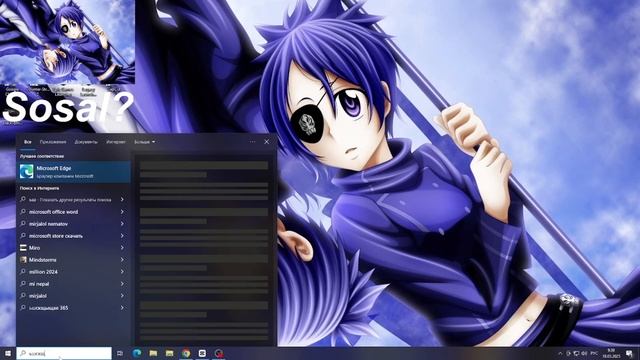Open search options three-dots menu
The width and height of the screenshot is (640, 360).
coord(252,142)
